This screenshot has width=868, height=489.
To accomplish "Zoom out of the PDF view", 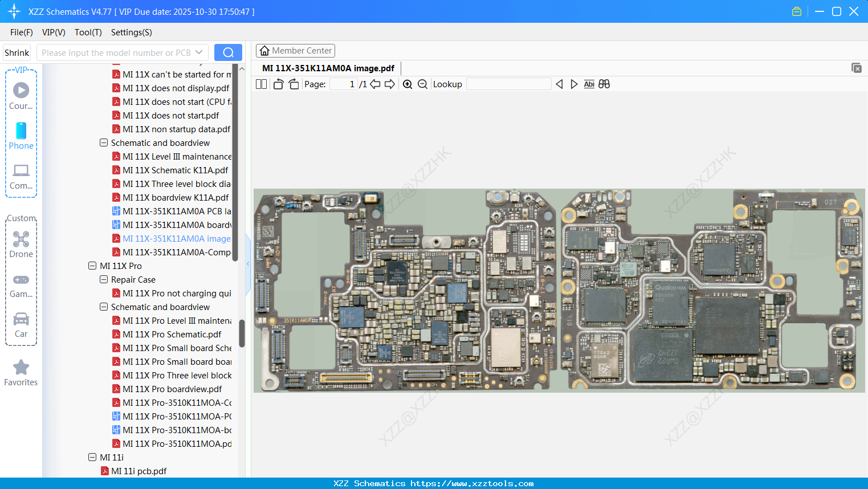I will coord(422,84).
